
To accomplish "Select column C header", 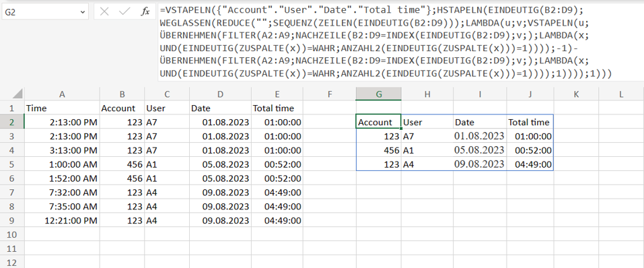I will coord(167,94).
